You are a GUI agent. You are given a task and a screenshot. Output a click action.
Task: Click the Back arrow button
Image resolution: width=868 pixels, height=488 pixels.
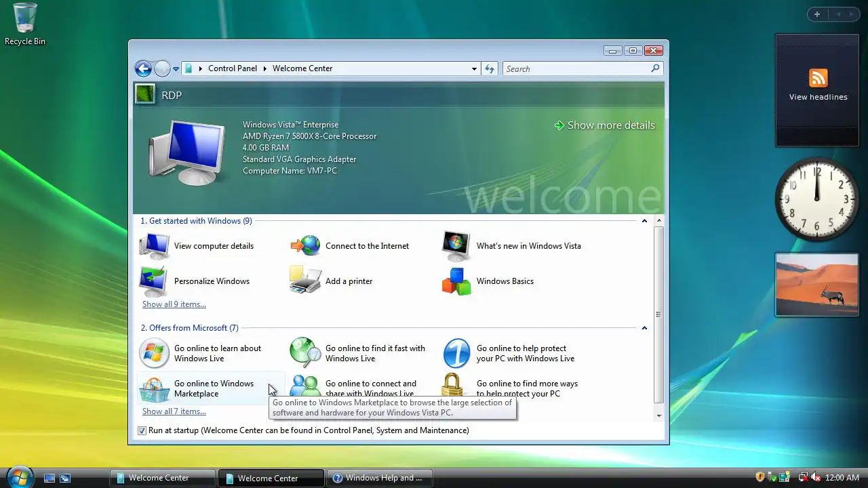(x=143, y=68)
